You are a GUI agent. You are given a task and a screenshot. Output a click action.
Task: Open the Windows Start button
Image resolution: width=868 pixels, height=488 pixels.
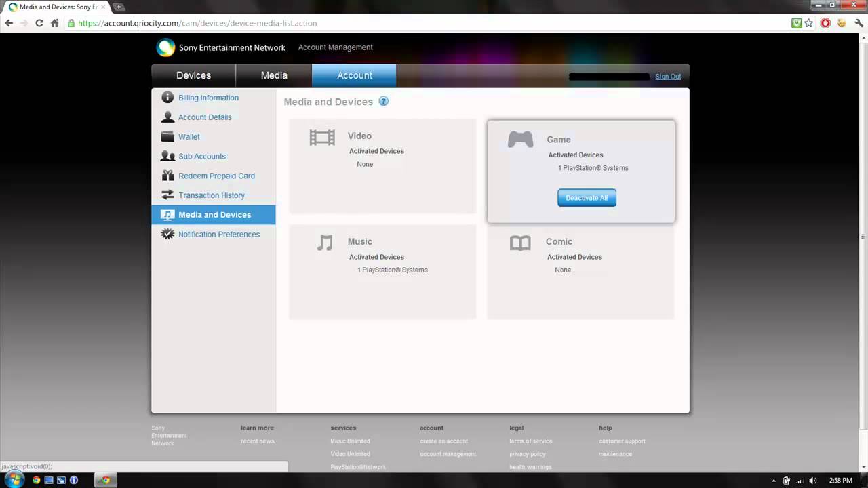tap(14, 480)
